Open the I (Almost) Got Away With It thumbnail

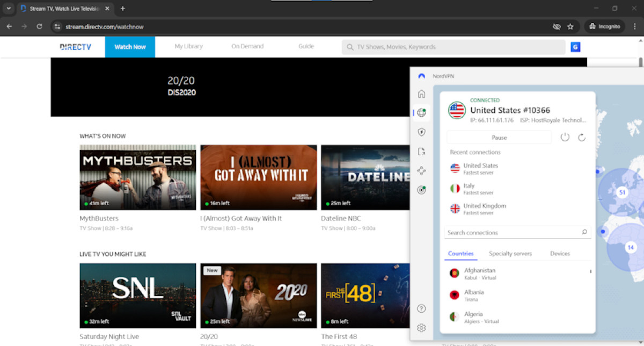click(259, 177)
